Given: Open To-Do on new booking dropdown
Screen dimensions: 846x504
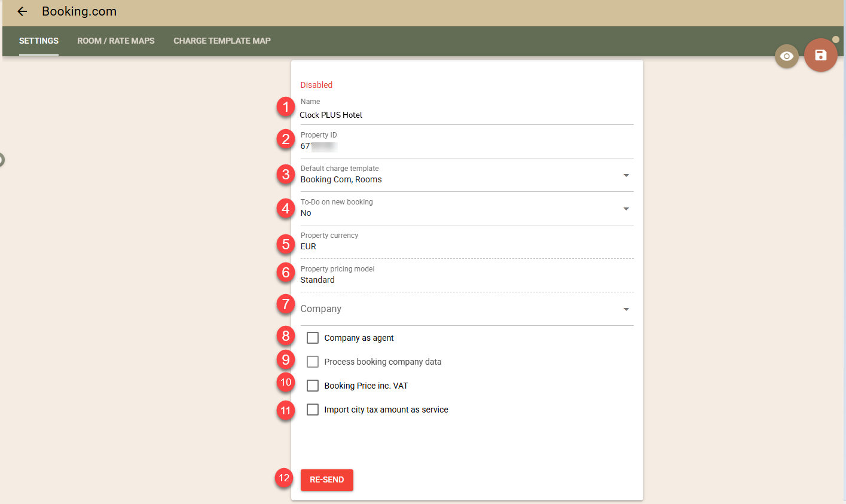Looking at the screenshot, I should (x=466, y=213).
